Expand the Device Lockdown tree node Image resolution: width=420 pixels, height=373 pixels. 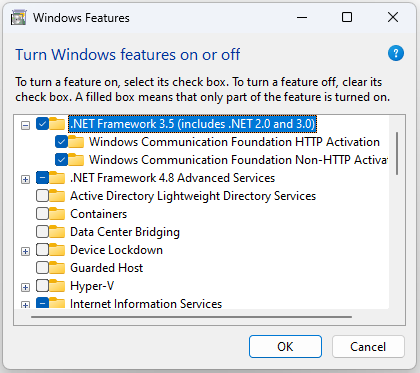point(25,252)
